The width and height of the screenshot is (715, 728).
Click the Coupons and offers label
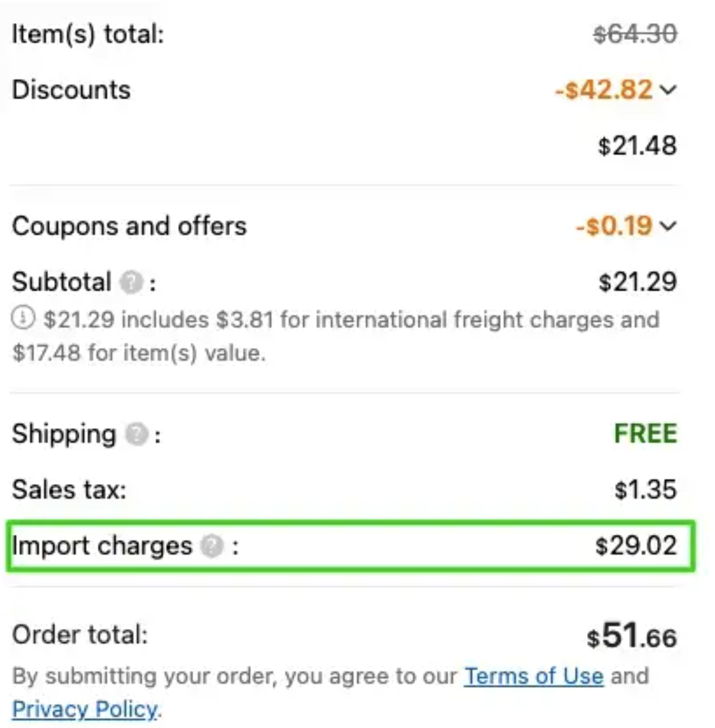129,226
